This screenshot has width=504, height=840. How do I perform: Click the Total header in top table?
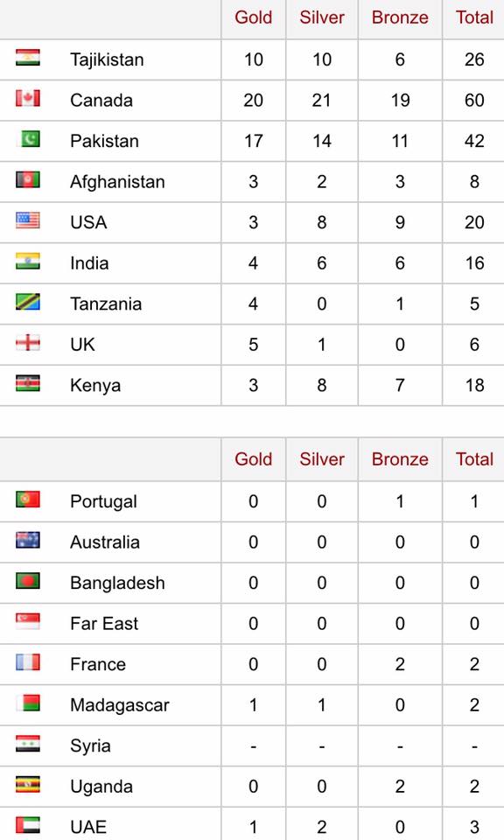click(474, 17)
